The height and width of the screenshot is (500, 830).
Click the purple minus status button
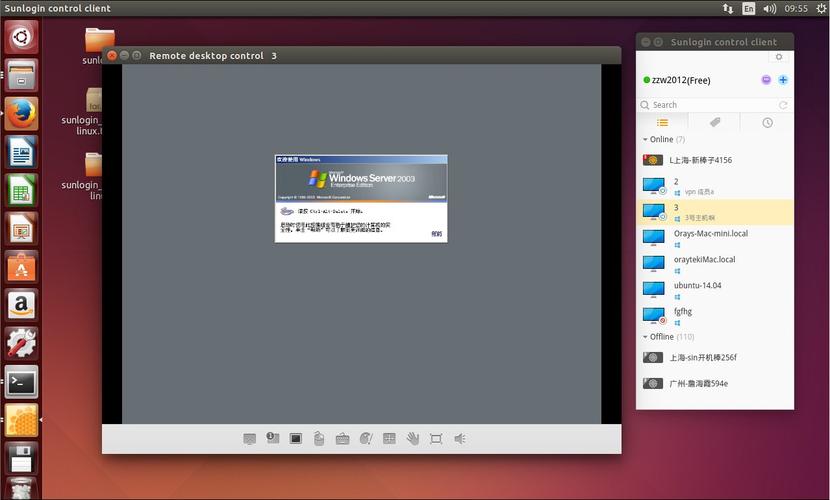[x=766, y=80]
